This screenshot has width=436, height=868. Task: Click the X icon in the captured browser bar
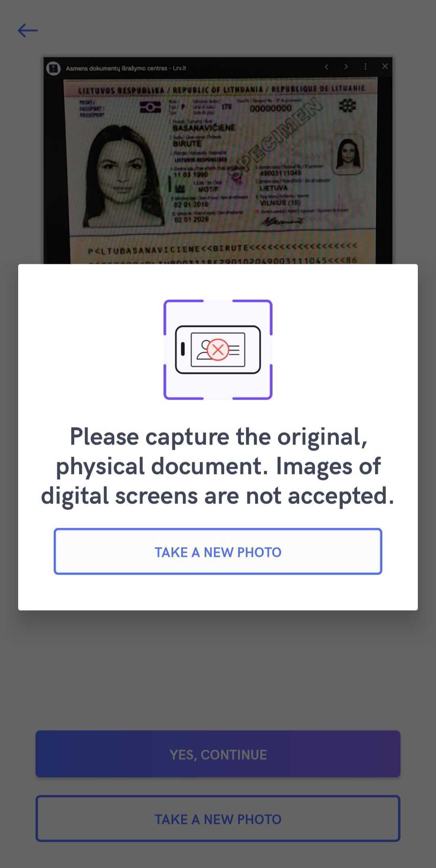[x=385, y=66]
